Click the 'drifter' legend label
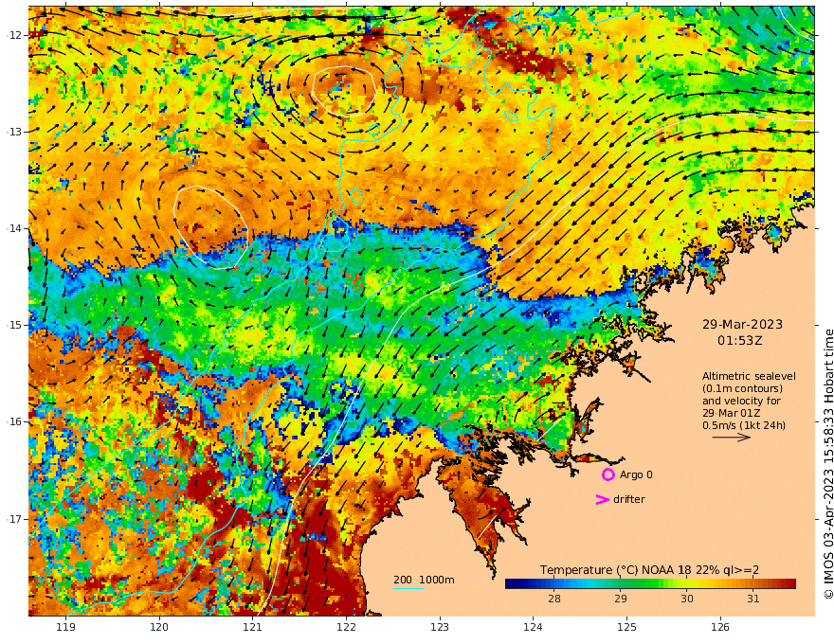The width and height of the screenshot is (834, 644). [629, 499]
